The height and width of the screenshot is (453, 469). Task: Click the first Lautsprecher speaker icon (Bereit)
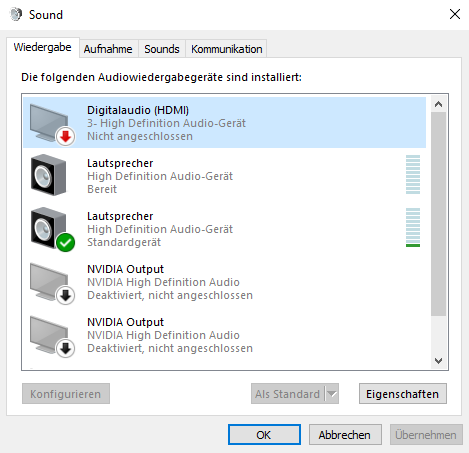(49, 175)
